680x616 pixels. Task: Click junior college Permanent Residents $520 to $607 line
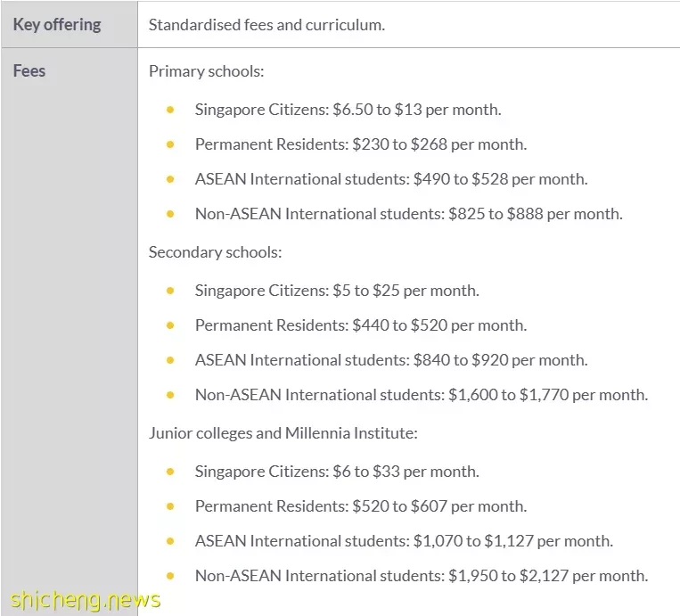click(361, 506)
